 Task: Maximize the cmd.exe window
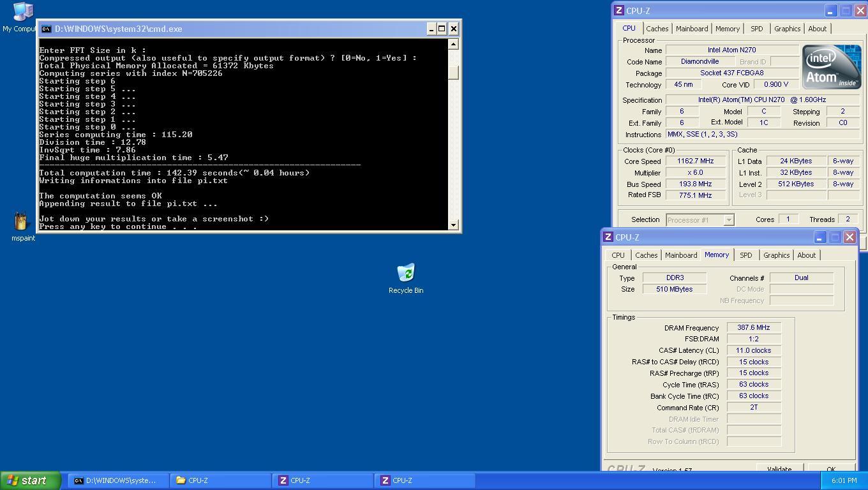click(x=441, y=29)
